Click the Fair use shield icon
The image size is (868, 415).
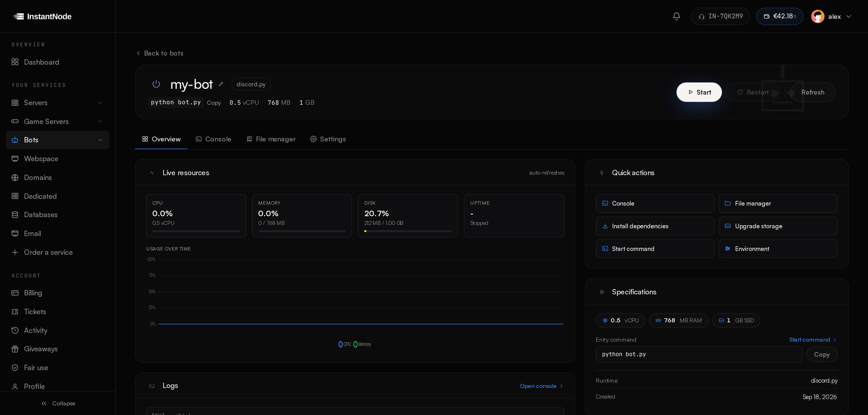coord(15,368)
